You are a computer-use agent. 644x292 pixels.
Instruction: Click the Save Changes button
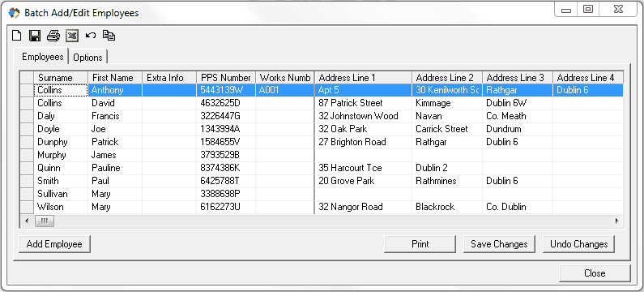(x=499, y=244)
